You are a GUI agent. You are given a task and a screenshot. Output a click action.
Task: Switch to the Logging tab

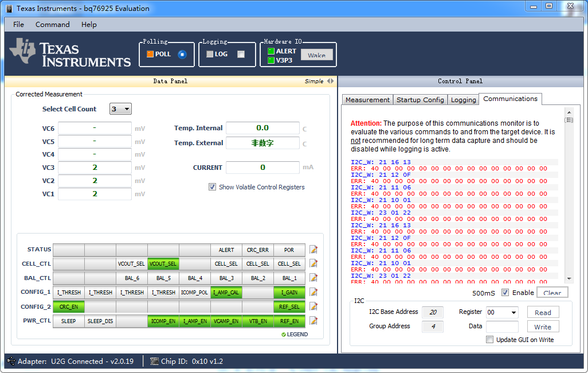click(463, 99)
